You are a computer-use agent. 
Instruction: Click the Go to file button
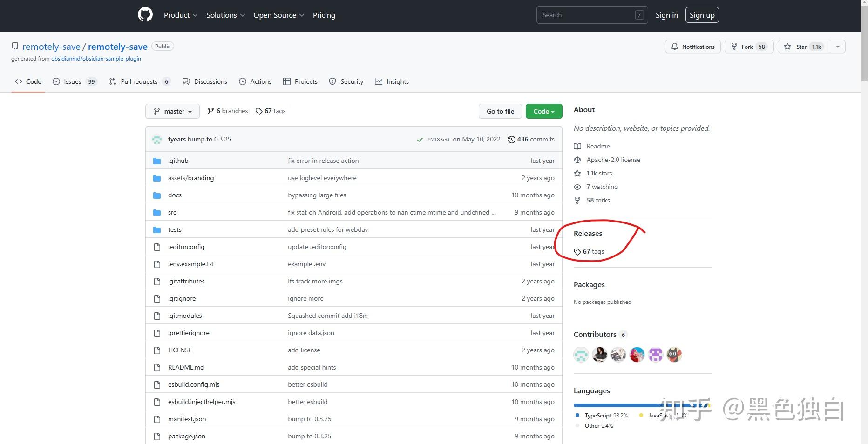(x=500, y=111)
